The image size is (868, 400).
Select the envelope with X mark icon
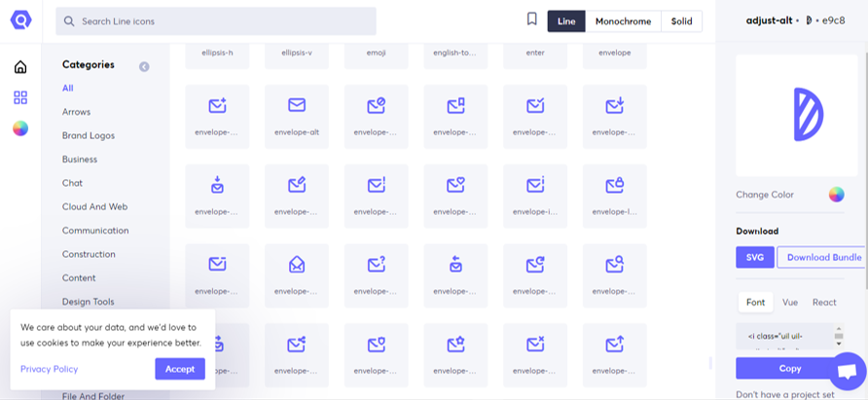click(x=535, y=355)
